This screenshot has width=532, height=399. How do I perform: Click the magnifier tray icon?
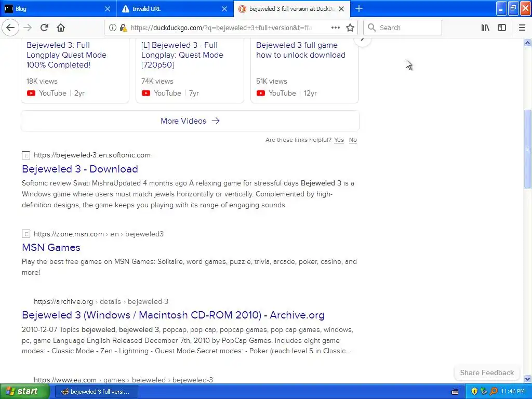[x=494, y=392]
